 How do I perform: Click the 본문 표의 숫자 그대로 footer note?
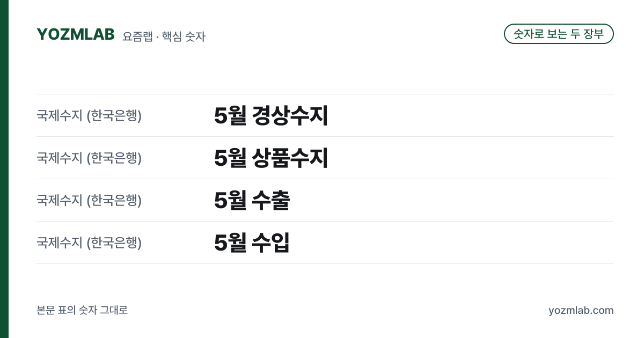point(82,310)
